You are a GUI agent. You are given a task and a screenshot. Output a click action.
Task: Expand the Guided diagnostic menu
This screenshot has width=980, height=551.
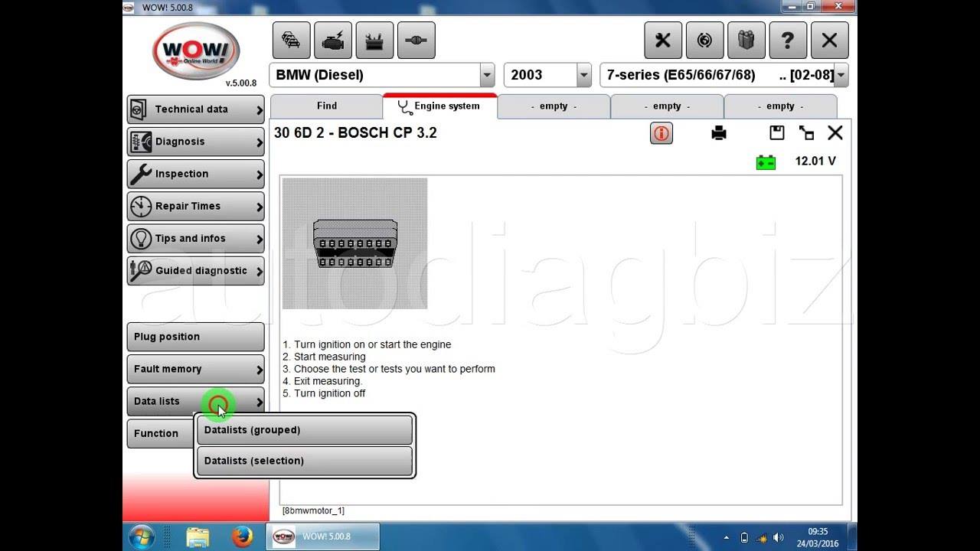click(x=196, y=270)
